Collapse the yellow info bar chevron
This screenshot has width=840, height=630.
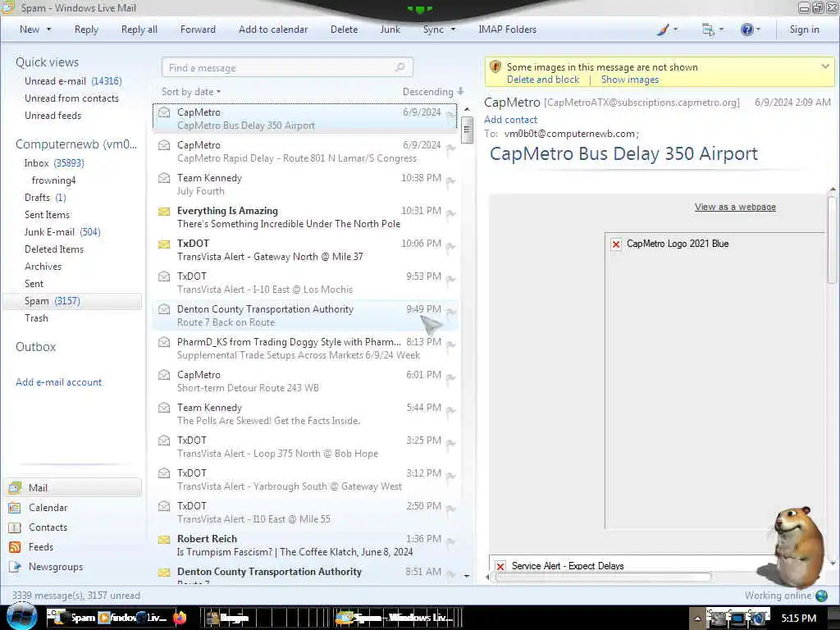[825, 66]
